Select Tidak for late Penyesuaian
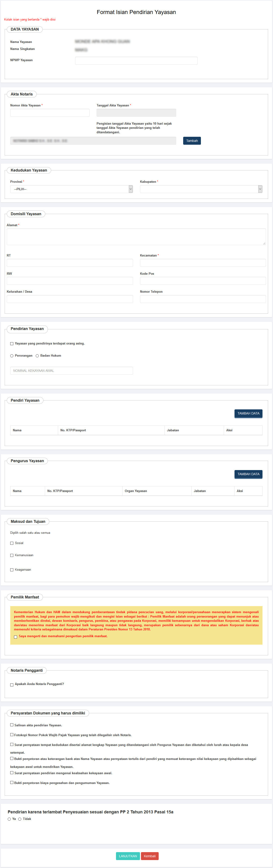Viewport: 273px width, 868px height. 20,819
